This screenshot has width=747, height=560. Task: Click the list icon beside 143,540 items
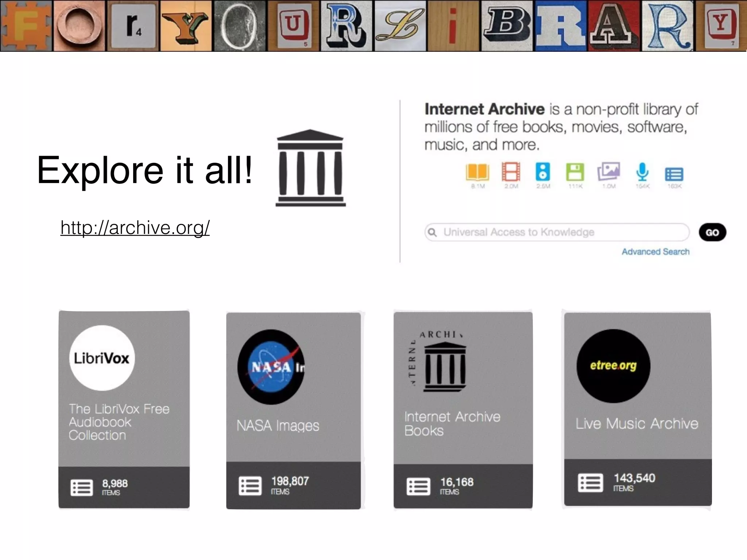pyautogui.click(x=590, y=483)
